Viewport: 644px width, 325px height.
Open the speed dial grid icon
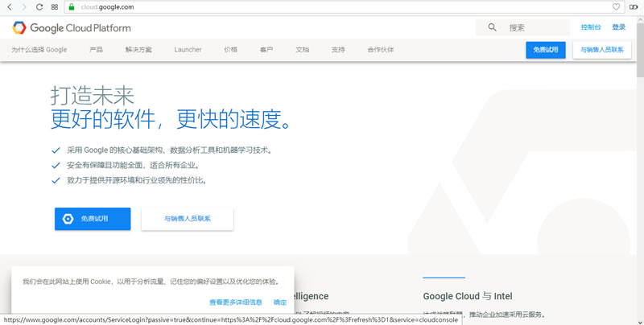click(55, 7)
